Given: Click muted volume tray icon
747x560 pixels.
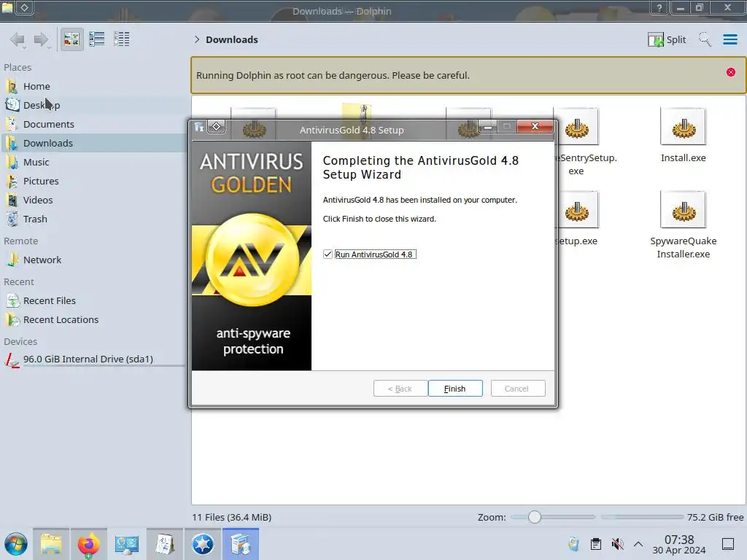Looking at the screenshot, I should click(x=617, y=544).
